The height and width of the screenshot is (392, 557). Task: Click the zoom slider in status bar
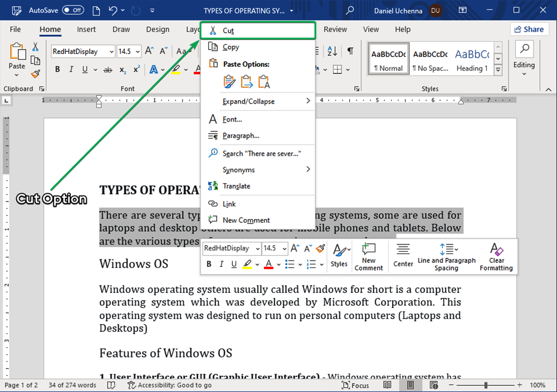(486, 385)
